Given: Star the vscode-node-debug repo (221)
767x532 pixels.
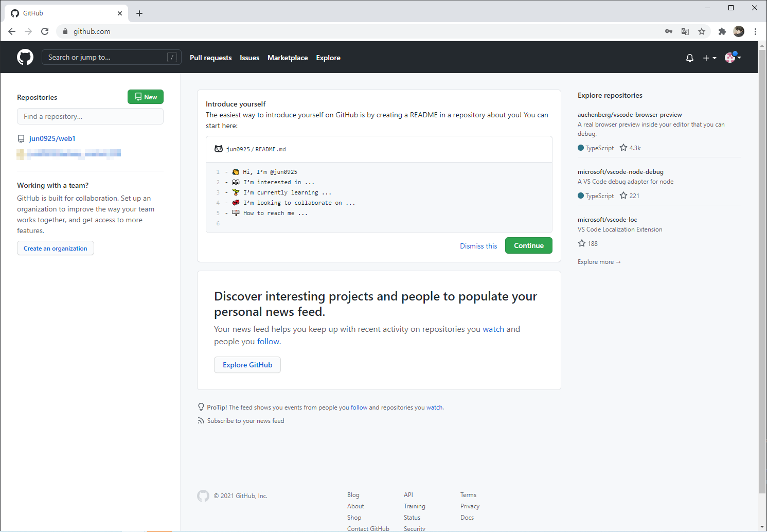Looking at the screenshot, I should (623, 196).
